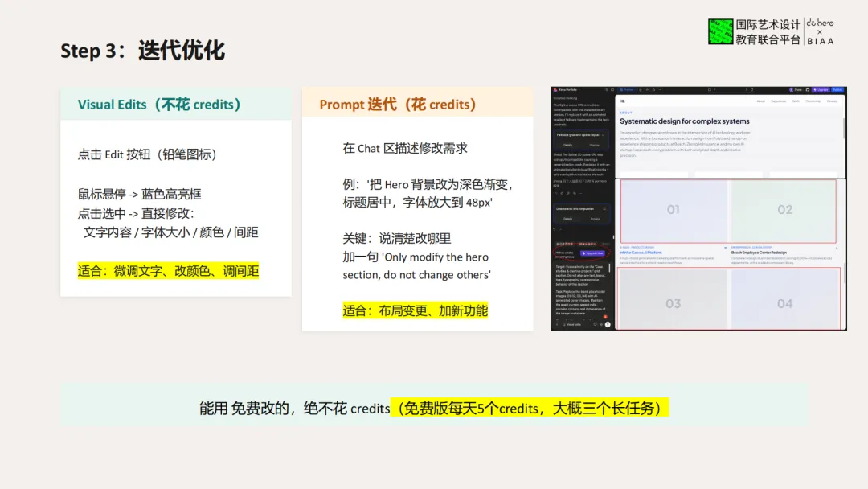The image size is (868, 489).
Task: Click the yellow '免费版每天5个credits' highlighted note
Action: 529,408
